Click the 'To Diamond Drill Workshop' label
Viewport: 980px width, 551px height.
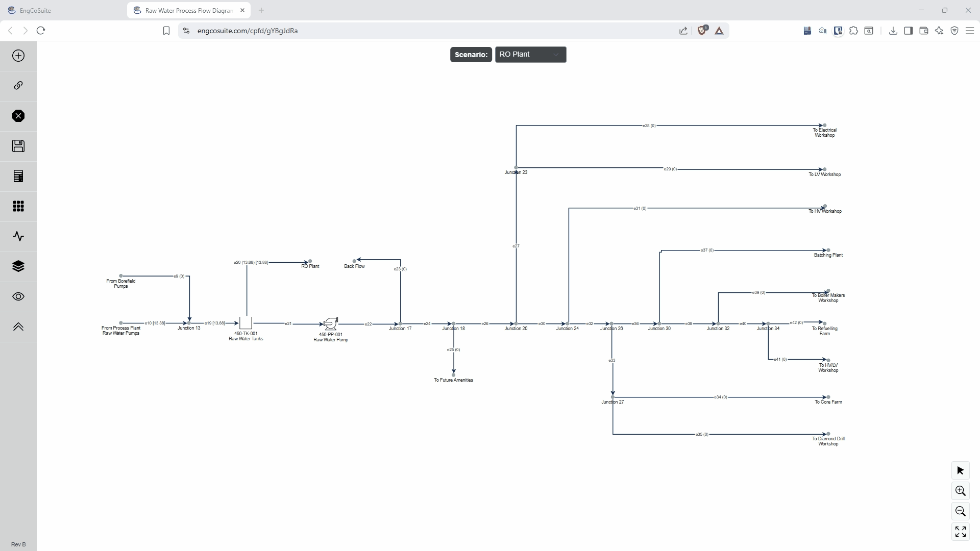pyautogui.click(x=828, y=441)
